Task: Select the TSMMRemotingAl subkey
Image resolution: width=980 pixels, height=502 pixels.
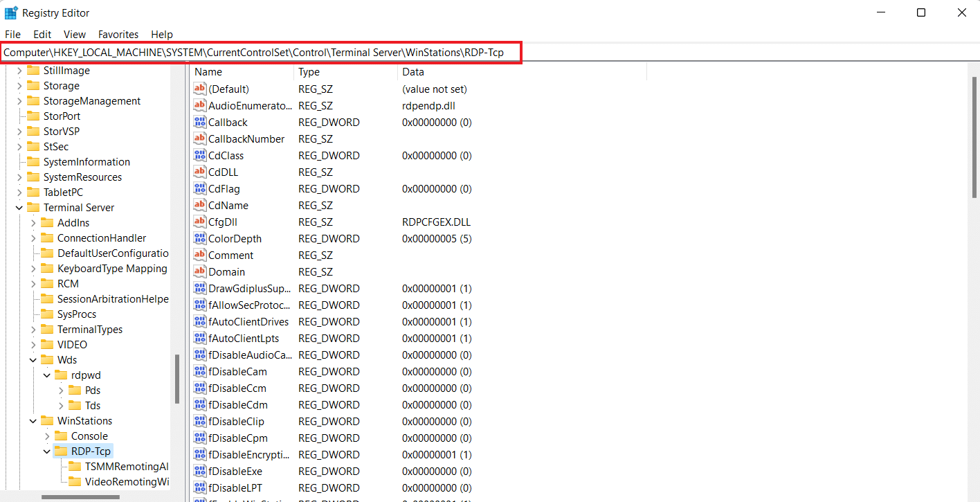Action: click(x=126, y=467)
